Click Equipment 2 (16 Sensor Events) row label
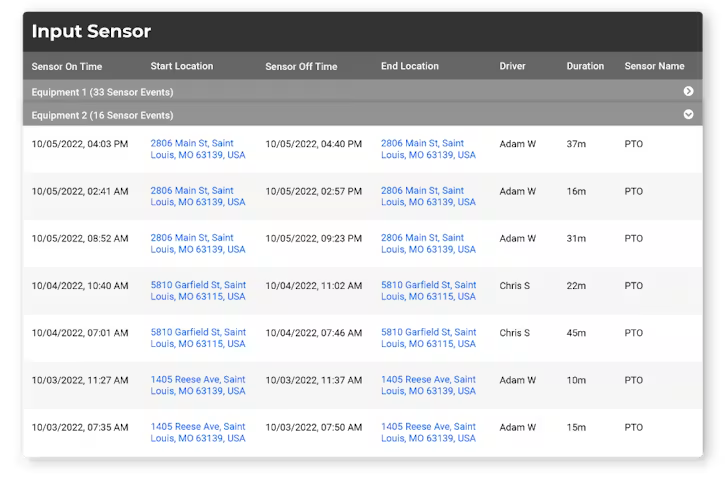This screenshot has height=484, width=725. [x=102, y=115]
